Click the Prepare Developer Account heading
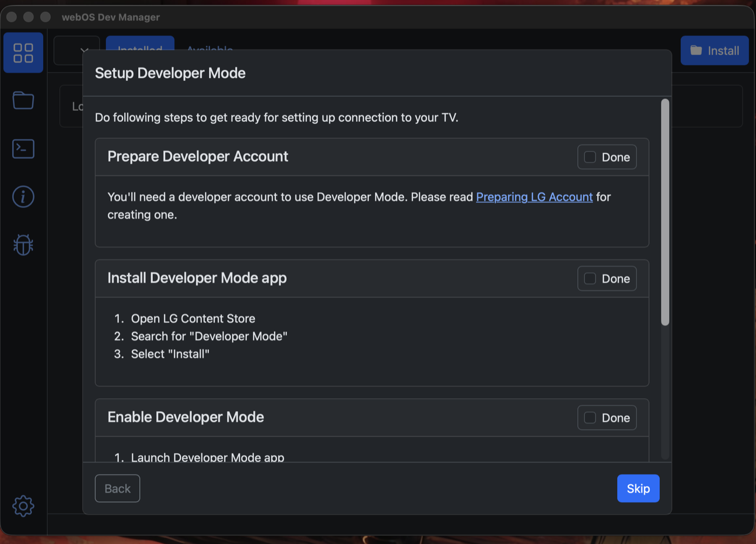The width and height of the screenshot is (756, 544). click(x=198, y=157)
